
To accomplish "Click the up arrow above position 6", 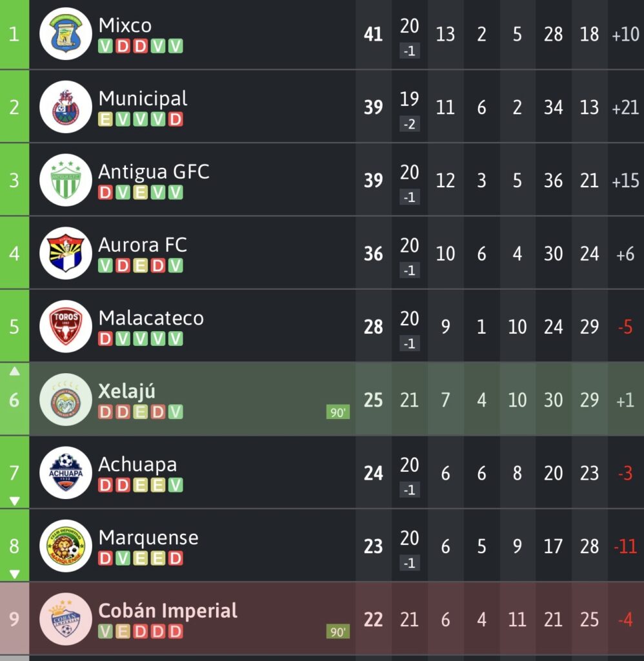I will [x=15, y=372].
